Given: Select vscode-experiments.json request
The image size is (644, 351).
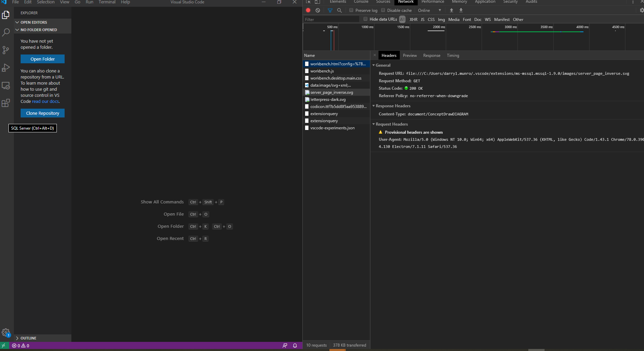Looking at the screenshot, I should [336, 128].
